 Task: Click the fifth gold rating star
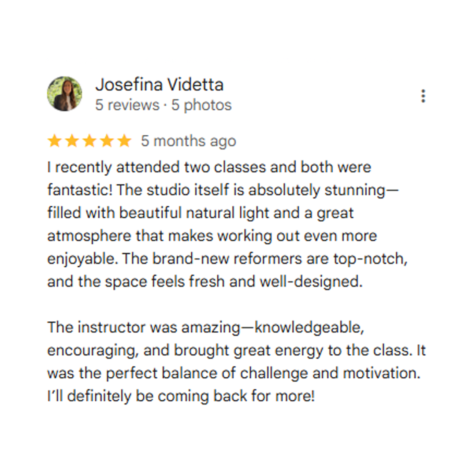[124, 141]
